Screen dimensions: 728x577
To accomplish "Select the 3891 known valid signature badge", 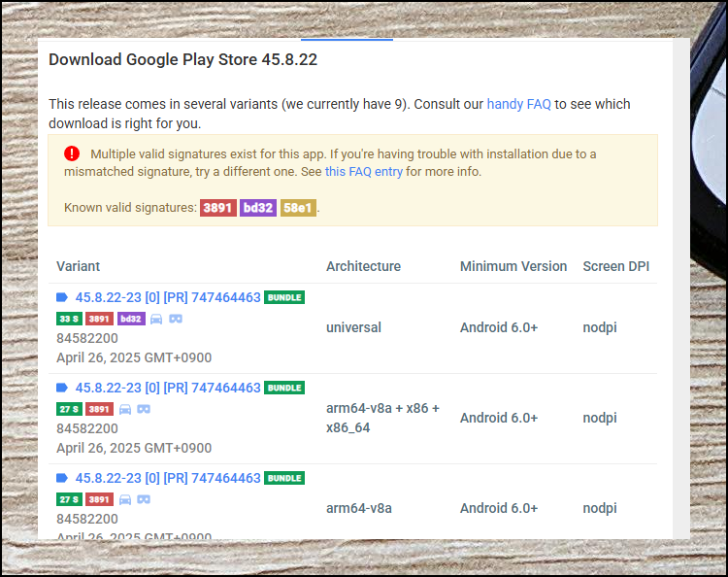I will click(x=217, y=208).
